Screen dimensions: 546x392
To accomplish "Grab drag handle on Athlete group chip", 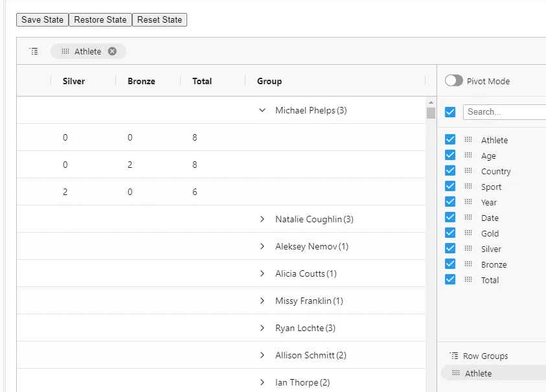I will (x=65, y=51).
